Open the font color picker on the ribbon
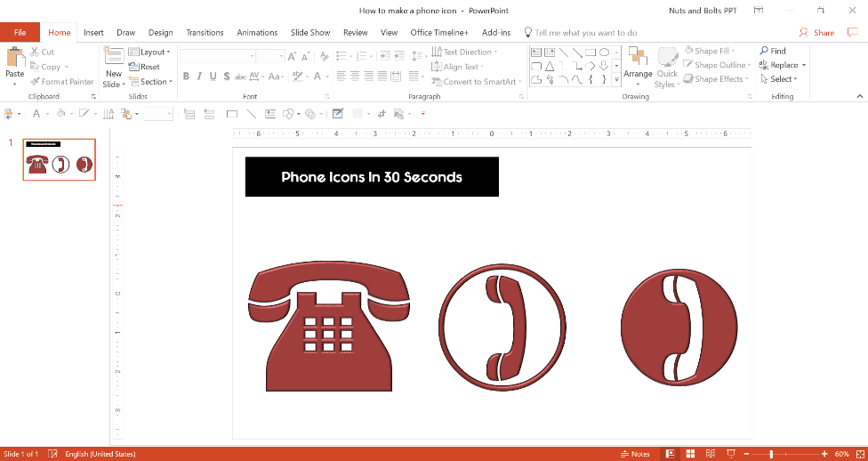This screenshot has height=461, width=868. tap(317, 77)
